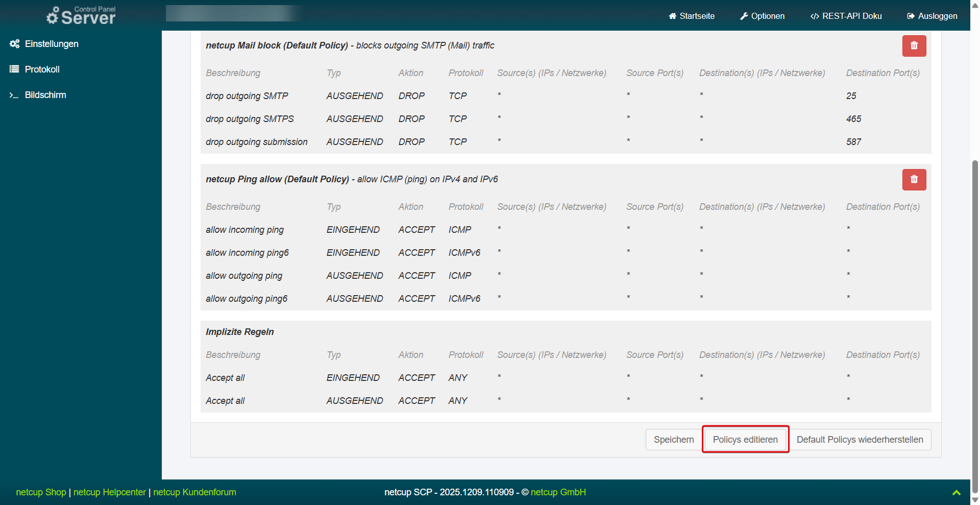The width and height of the screenshot is (980, 505).
Task: Click the green scroll-to-top arrow
Action: pos(956,493)
